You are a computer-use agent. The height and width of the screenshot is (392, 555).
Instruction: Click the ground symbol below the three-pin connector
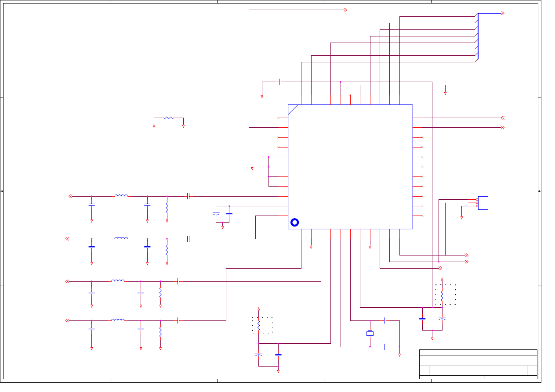coord(461,216)
